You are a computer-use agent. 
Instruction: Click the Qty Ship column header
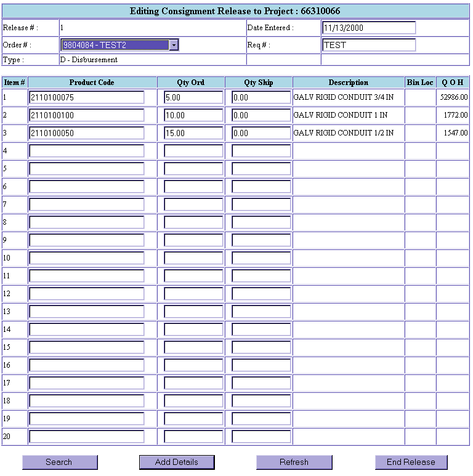coord(258,83)
